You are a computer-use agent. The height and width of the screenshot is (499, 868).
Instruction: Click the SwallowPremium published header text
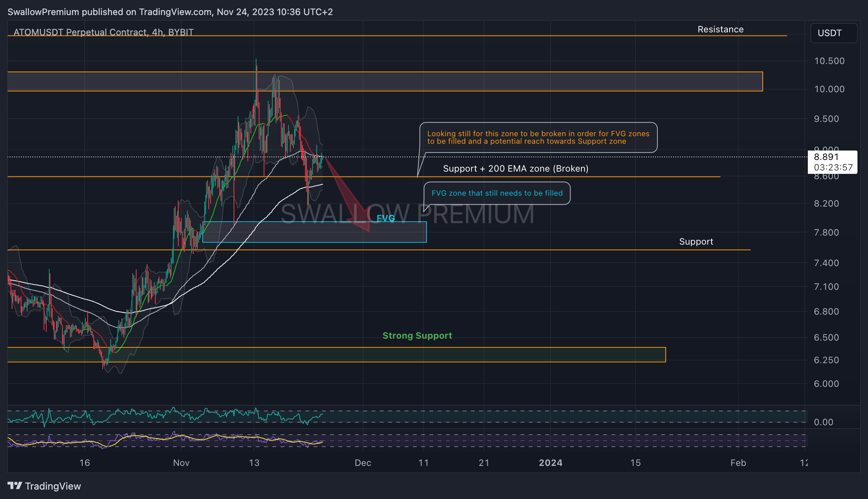[x=170, y=12]
